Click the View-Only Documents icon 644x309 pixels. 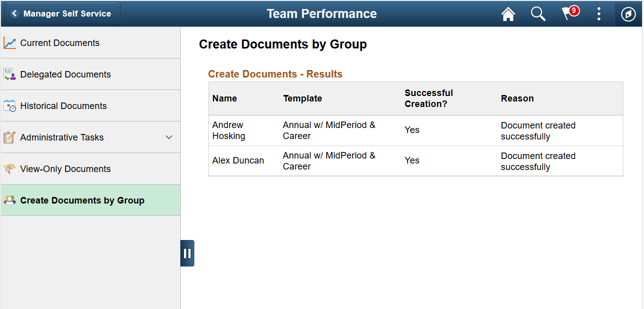(10, 169)
